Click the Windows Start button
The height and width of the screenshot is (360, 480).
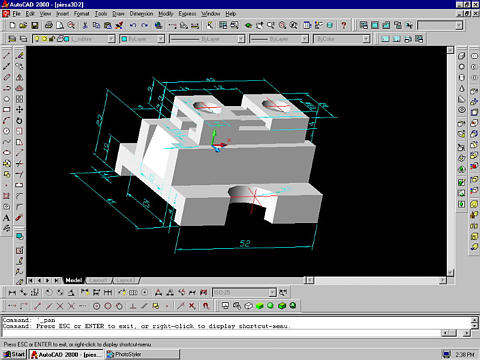click(x=14, y=354)
